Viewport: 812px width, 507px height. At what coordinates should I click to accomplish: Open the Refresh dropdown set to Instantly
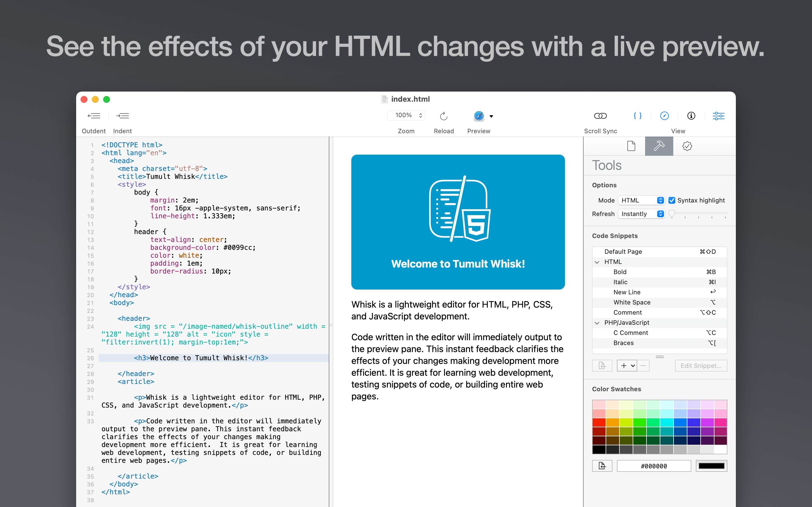click(x=641, y=214)
